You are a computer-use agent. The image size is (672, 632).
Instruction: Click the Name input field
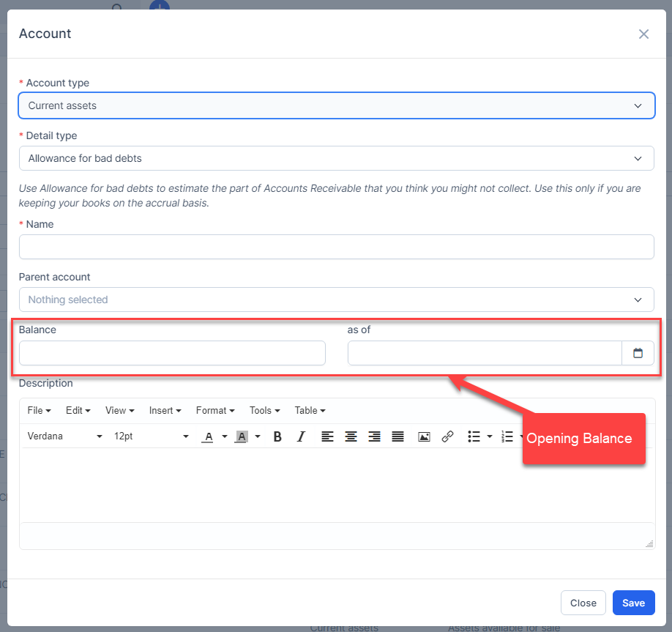(336, 247)
